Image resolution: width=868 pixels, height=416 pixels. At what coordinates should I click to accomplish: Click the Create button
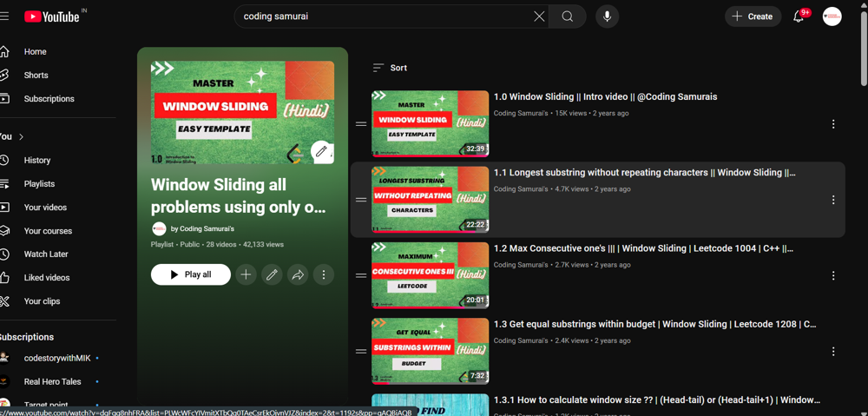(x=753, y=17)
